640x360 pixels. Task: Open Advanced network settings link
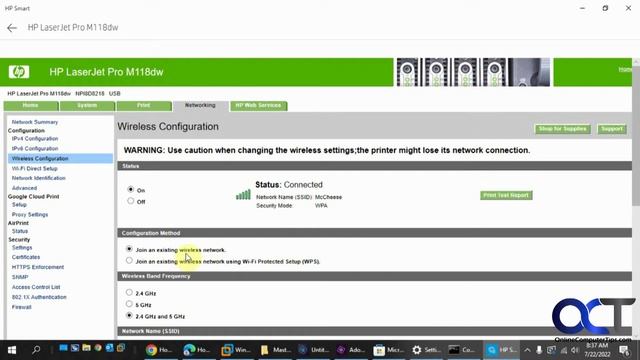click(24, 188)
